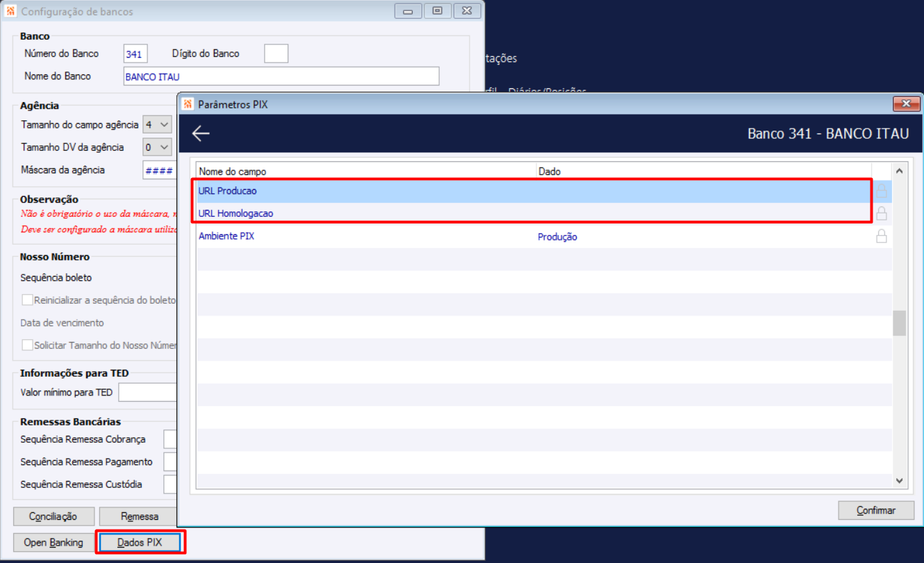Click the Dado column header
Viewport: 924px width, 563px height.
pos(704,171)
